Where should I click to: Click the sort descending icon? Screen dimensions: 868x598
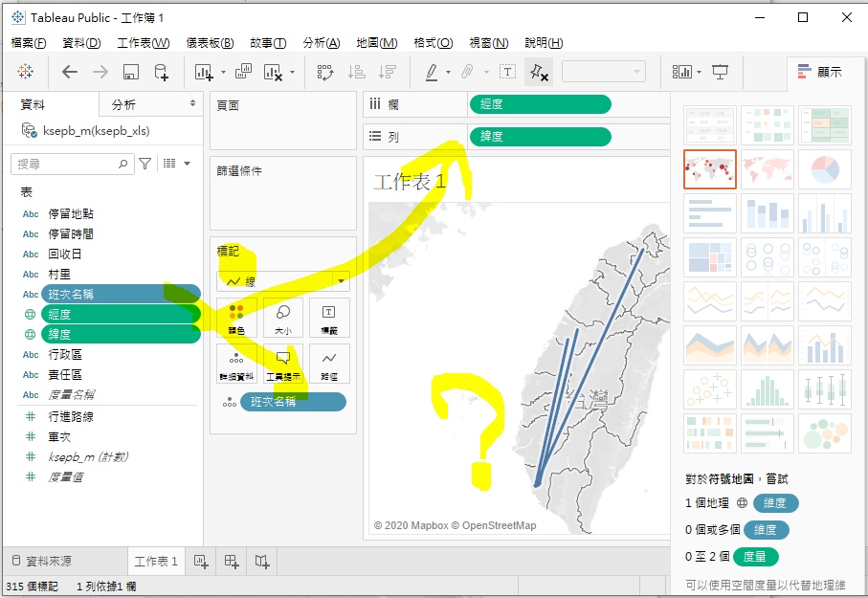tap(388, 72)
